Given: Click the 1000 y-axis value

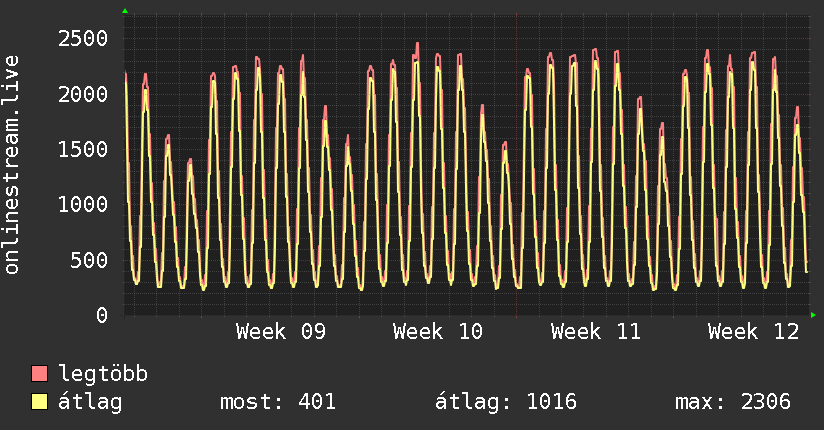Looking at the screenshot, I should coord(83,205).
